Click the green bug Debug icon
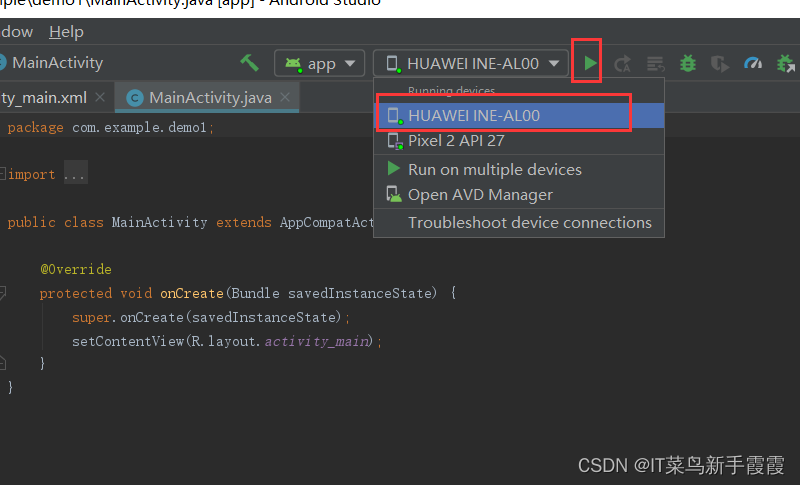 click(688, 64)
